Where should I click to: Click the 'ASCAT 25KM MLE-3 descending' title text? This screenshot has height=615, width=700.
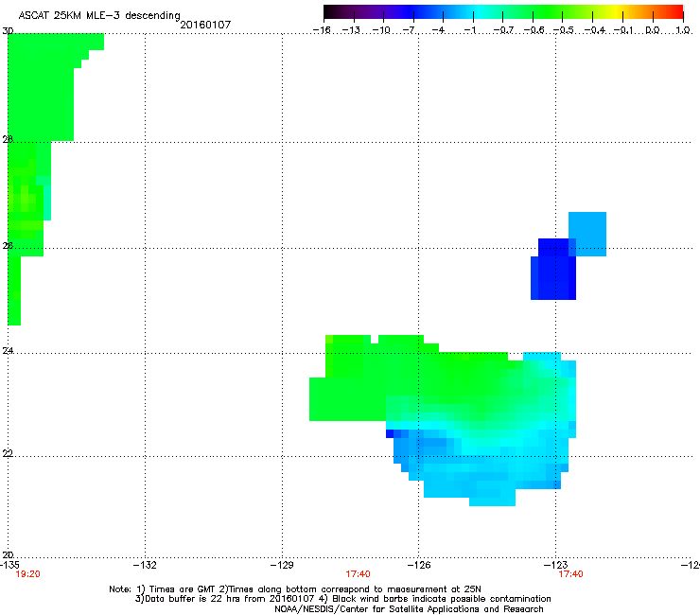point(99,16)
